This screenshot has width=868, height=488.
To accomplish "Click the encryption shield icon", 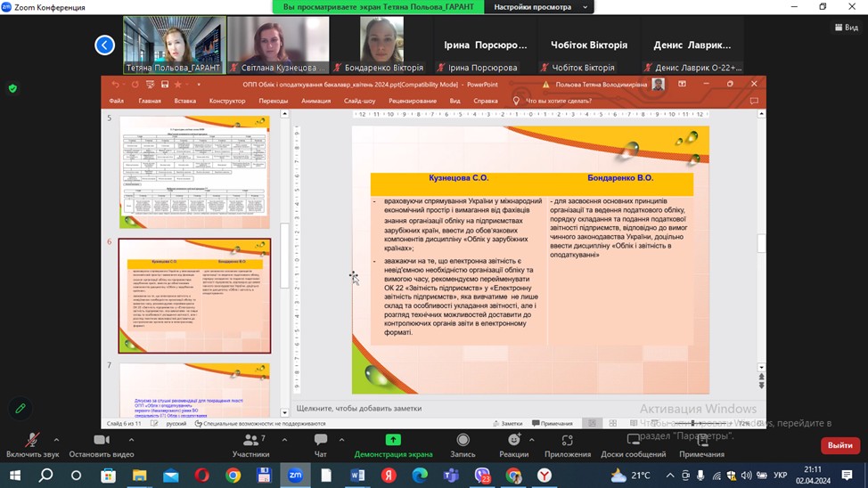I will 12,88.
